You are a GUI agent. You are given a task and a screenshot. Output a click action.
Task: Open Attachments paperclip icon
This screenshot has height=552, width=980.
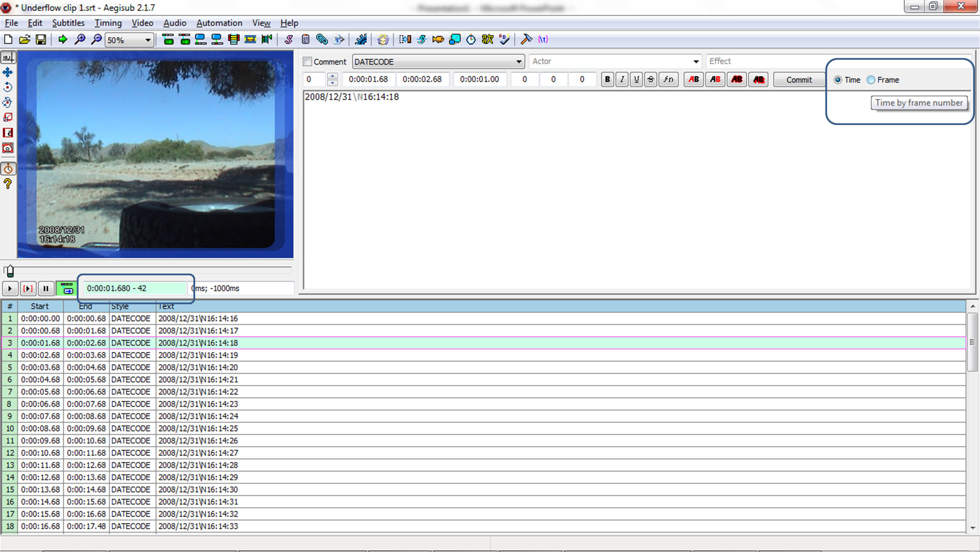322,40
